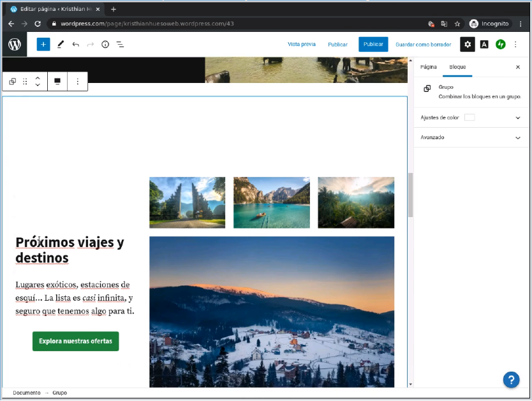532x401 pixels.
Task: Click Guardar como borrador
Action: tap(423, 45)
